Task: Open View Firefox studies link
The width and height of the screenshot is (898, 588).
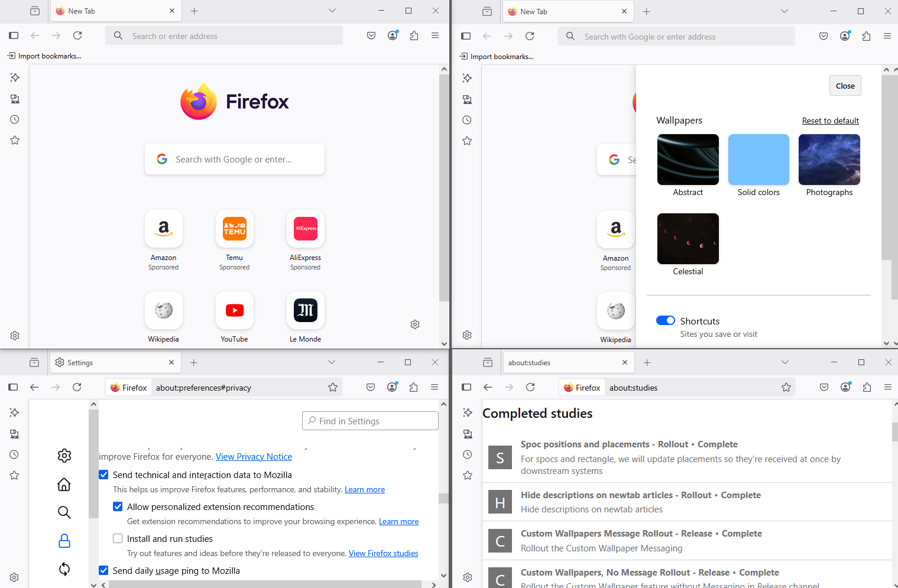Action: 383,553
